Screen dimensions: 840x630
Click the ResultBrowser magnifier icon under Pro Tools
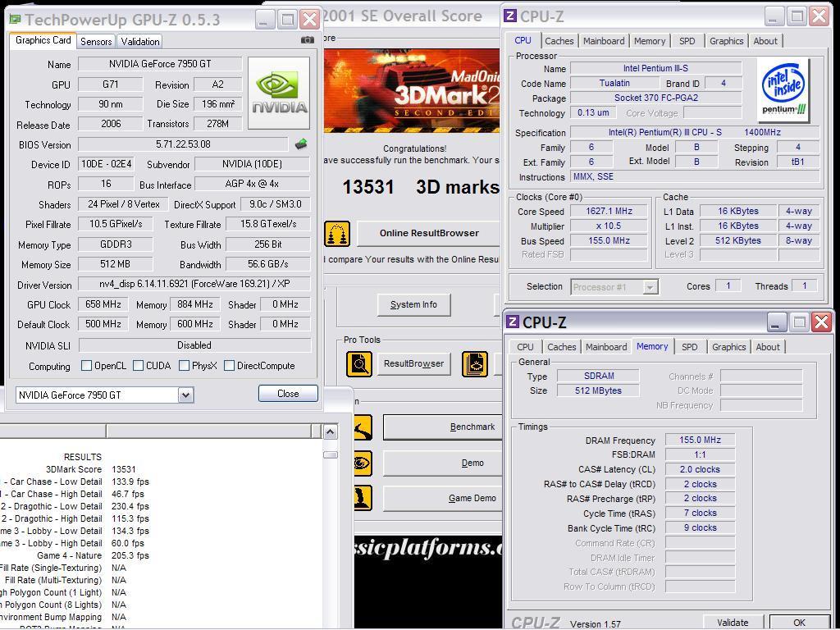coord(359,363)
